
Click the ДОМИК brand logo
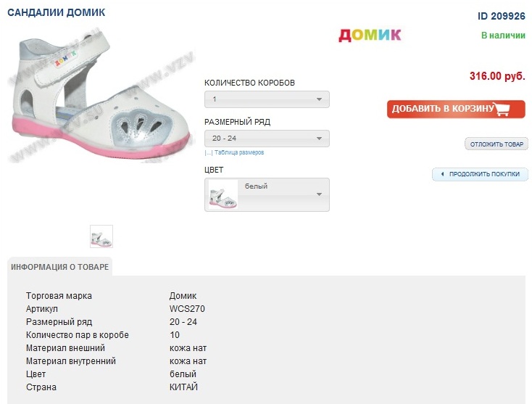tap(370, 34)
